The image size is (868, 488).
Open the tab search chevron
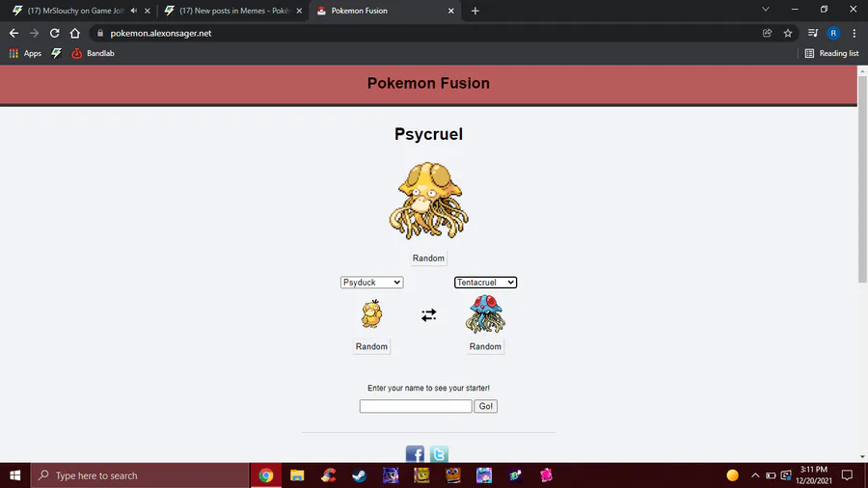coord(766,10)
